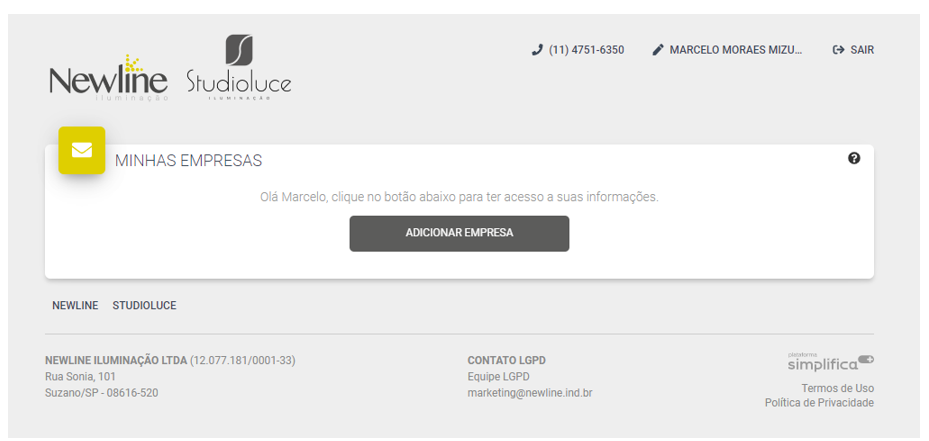Click the phone icon beside (11) 4751-6350
Image resolution: width=929 pixels, height=441 pixels.
(x=537, y=50)
